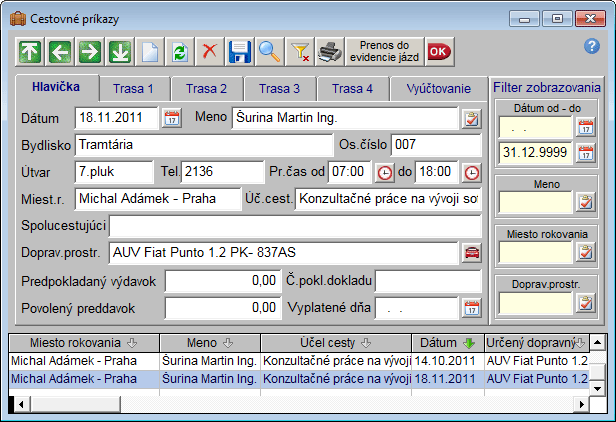Open calendar for Vyplatené dňa field

coord(471,308)
